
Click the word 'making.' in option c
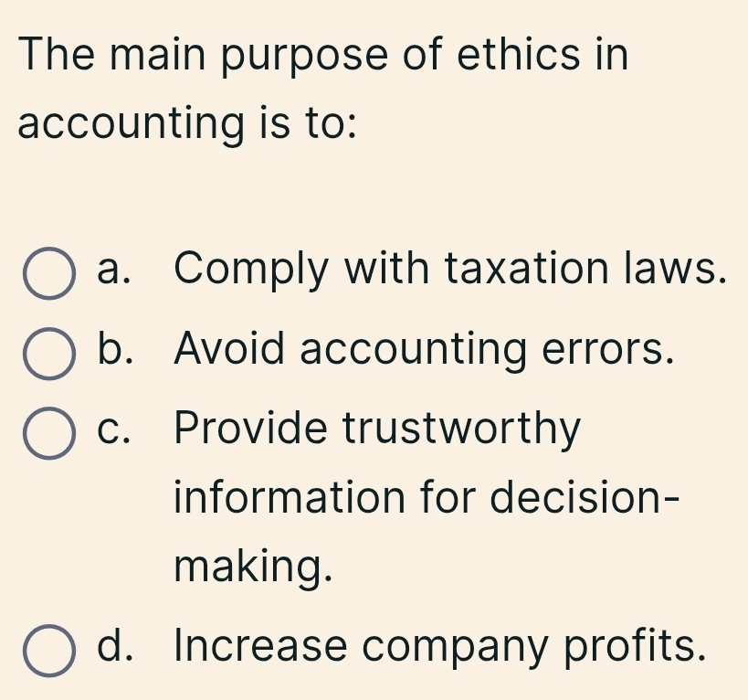(x=253, y=567)
